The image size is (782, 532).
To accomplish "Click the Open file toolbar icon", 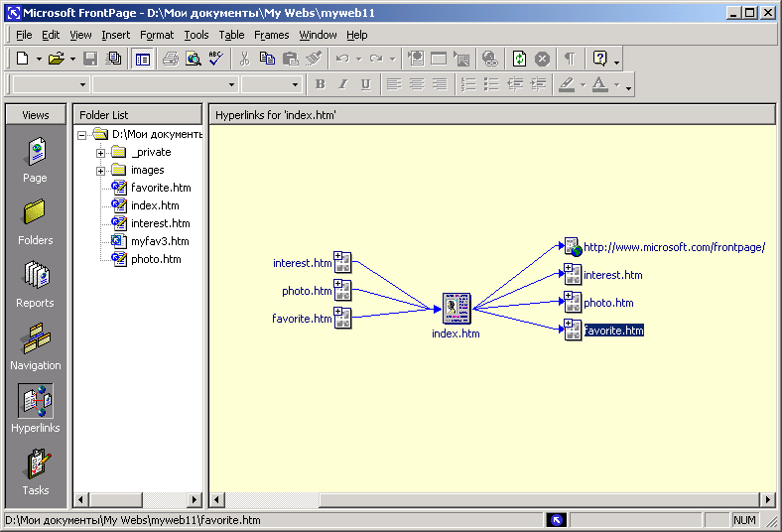I will (x=57, y=59).
